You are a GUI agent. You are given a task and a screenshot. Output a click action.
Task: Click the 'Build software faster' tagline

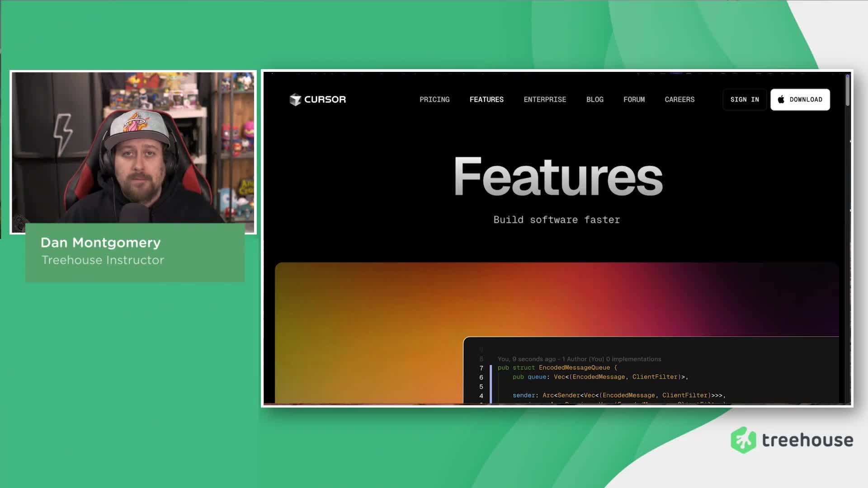click(557, 220)
